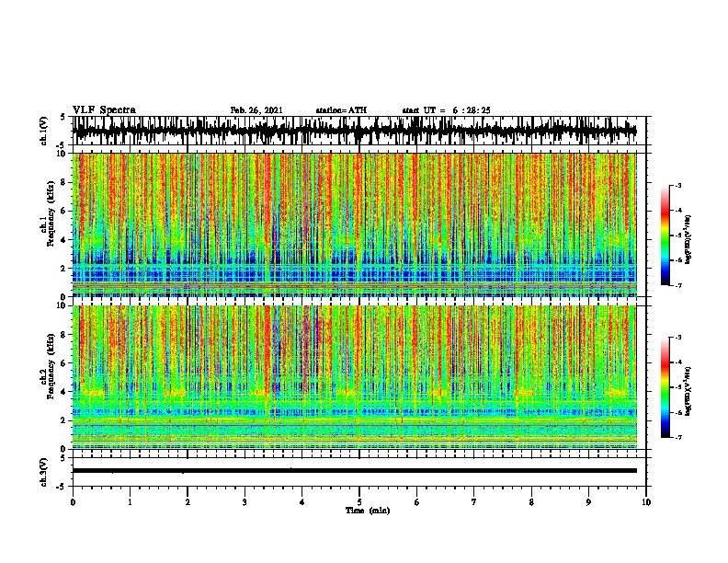This screenshot has height=563, width=728.
Task: Click the "ch.3(V)" axis label of the bottom panel
Action: (44, 472)
